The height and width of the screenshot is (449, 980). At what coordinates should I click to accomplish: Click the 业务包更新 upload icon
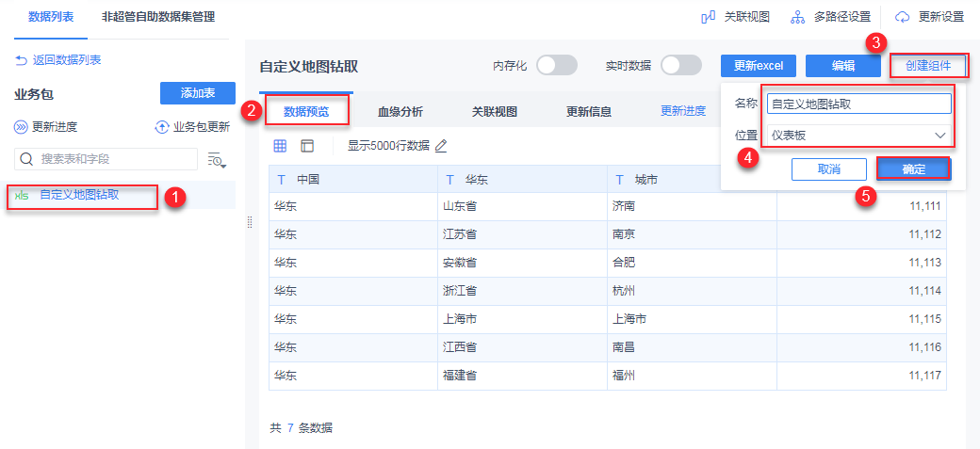coord(162,127)
